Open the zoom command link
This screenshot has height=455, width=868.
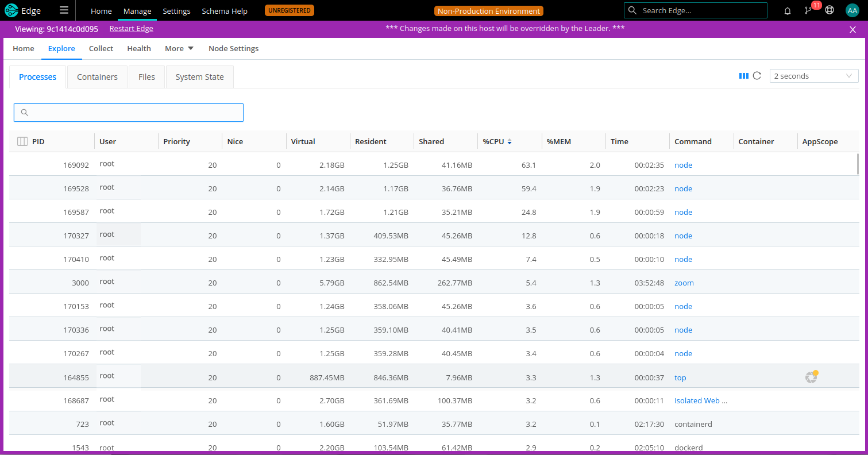pyautogui.click(x=684, y=283)
